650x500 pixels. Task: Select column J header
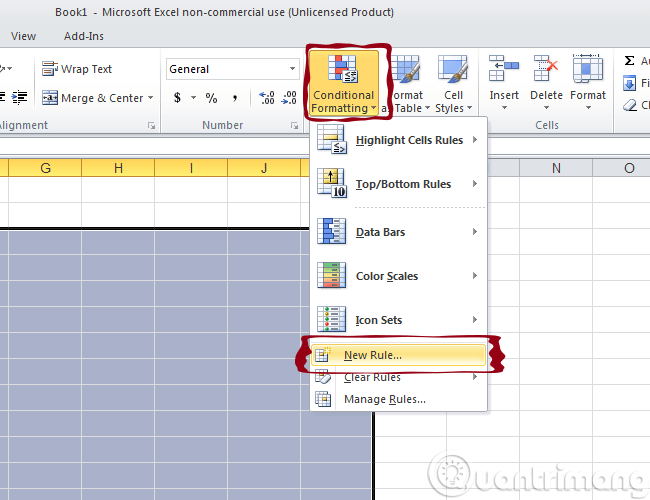(x=264, y=168)
